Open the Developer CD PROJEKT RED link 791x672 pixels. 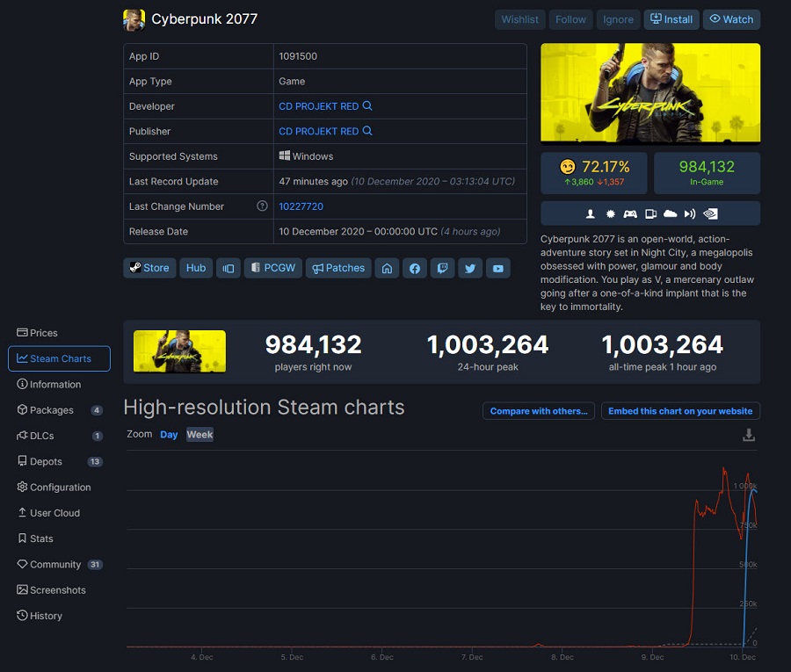tap(319, 106)
